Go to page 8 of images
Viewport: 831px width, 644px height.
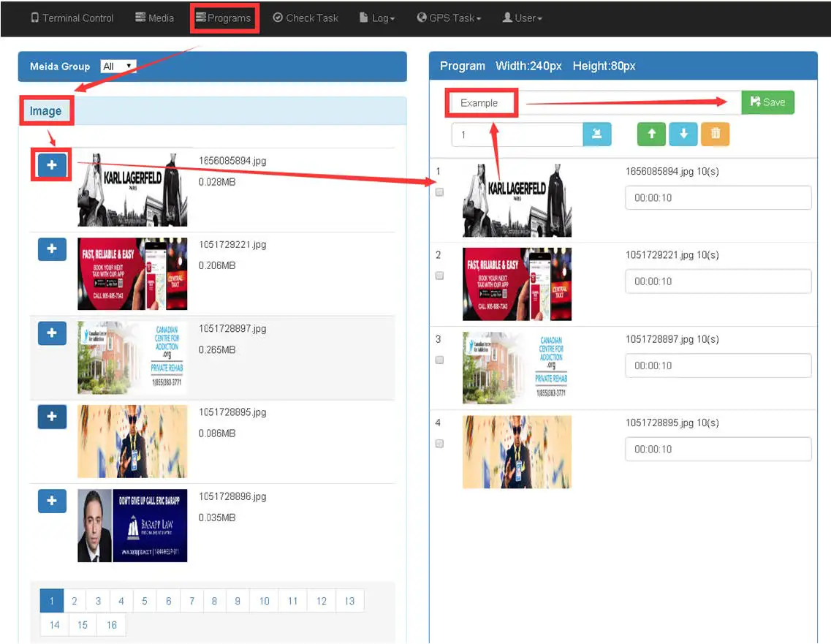[214, 601]
